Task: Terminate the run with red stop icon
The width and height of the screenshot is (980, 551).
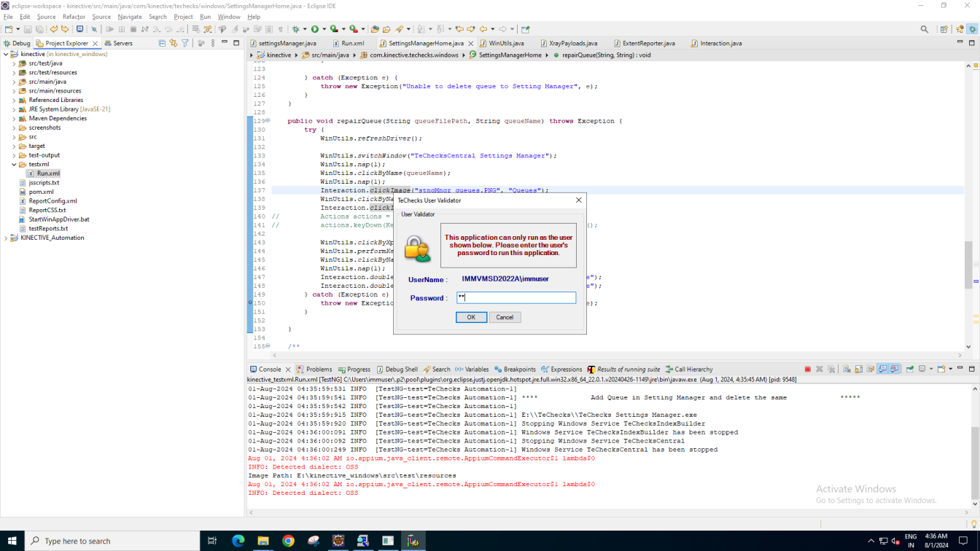Action: click(x=808, y=370)
